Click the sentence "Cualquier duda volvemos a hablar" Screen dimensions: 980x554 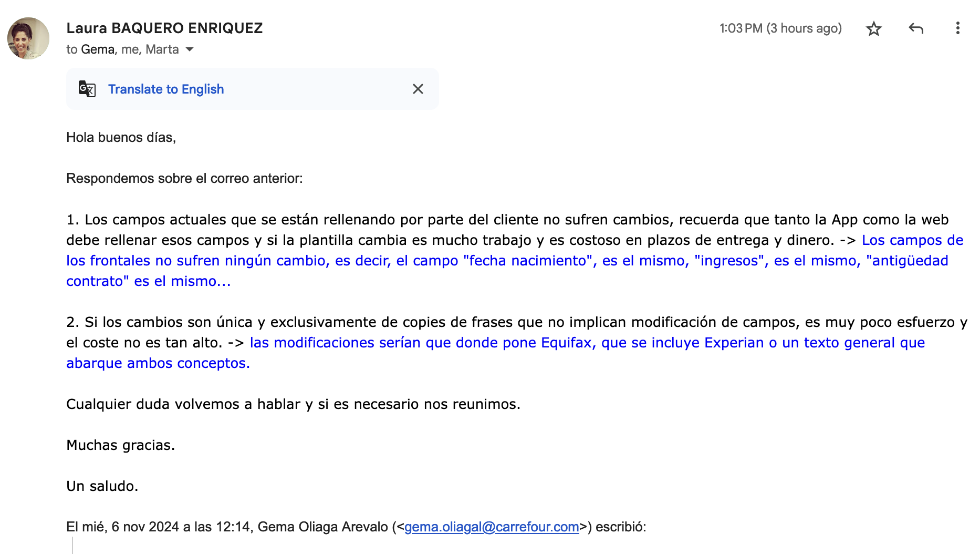tap(293, 404)
